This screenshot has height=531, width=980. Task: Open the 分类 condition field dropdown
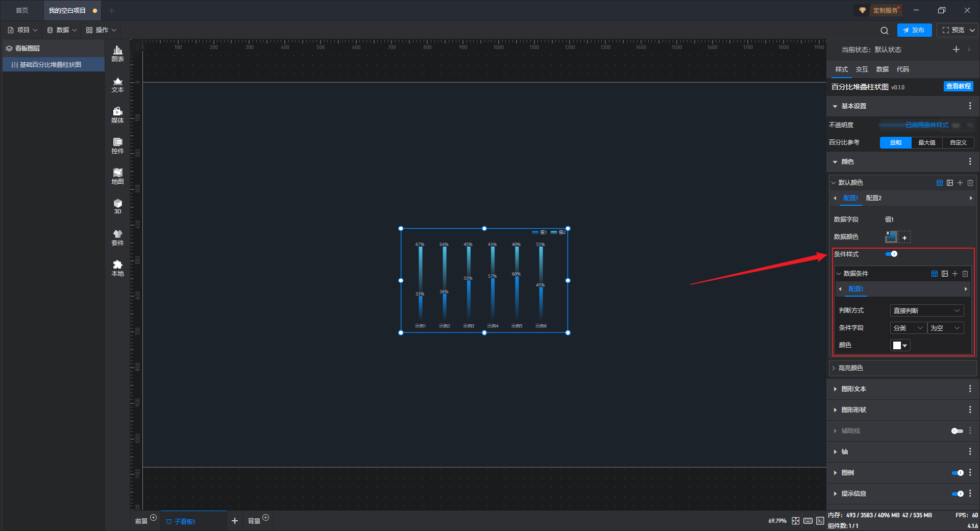909,328
